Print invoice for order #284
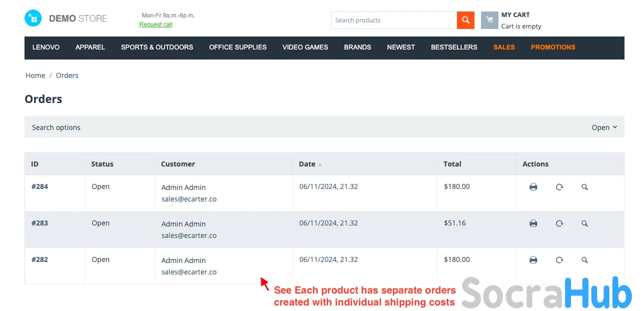This screenshot has width=644, height=311. pos(533,187)
